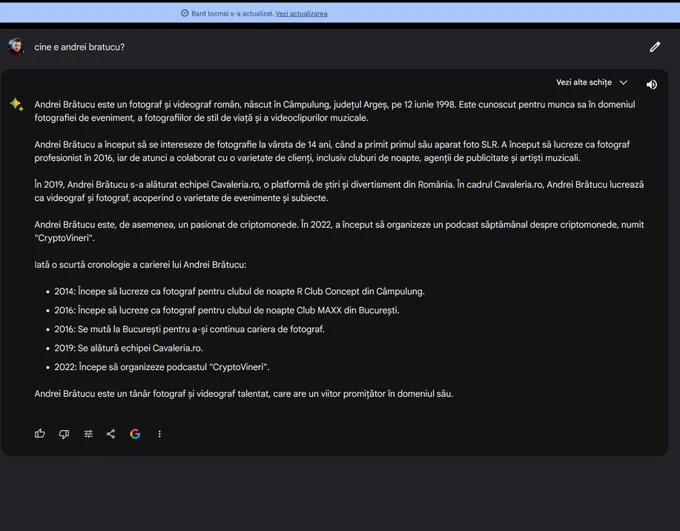
Task: Open the three-dot more options menu
Action: (160, 434)
